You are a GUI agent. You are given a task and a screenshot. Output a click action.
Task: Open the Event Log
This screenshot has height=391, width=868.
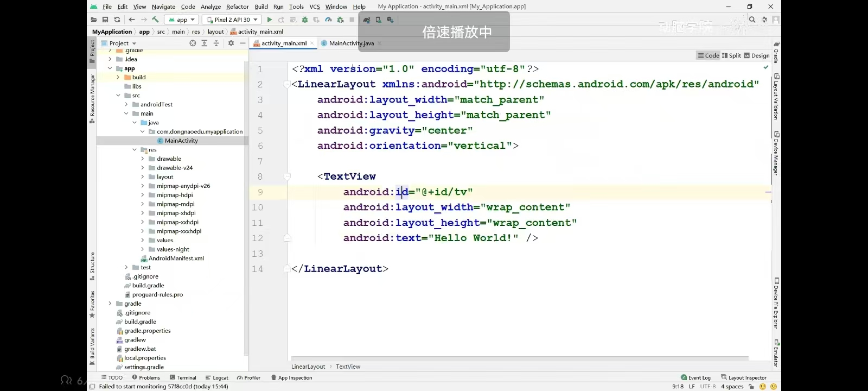(x=695, y=377)
